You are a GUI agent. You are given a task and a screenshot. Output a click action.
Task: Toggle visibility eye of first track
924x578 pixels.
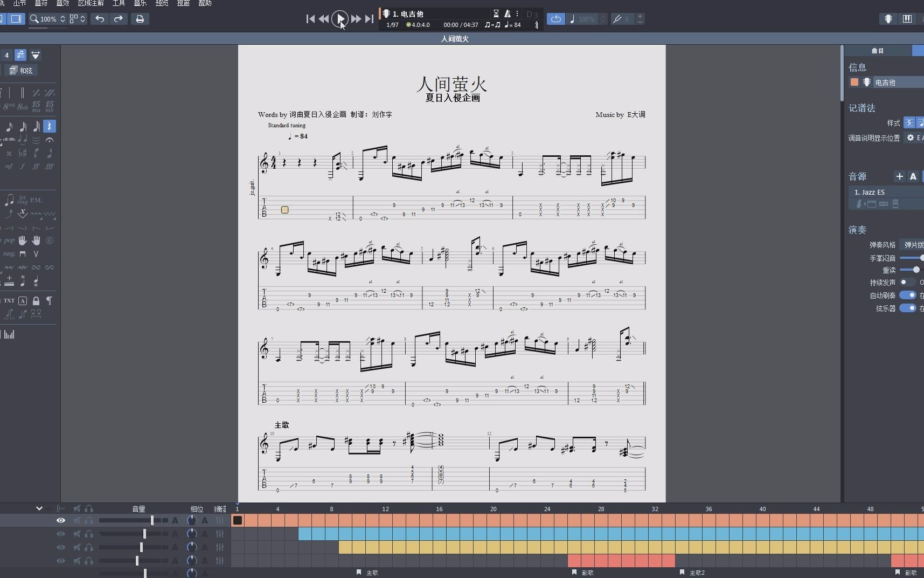click(61, 520)
